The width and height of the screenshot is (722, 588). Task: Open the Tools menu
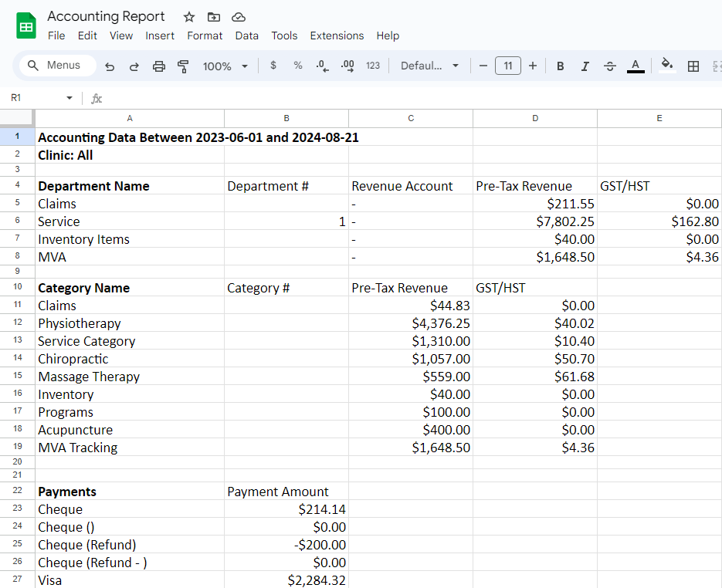[284, 36]
